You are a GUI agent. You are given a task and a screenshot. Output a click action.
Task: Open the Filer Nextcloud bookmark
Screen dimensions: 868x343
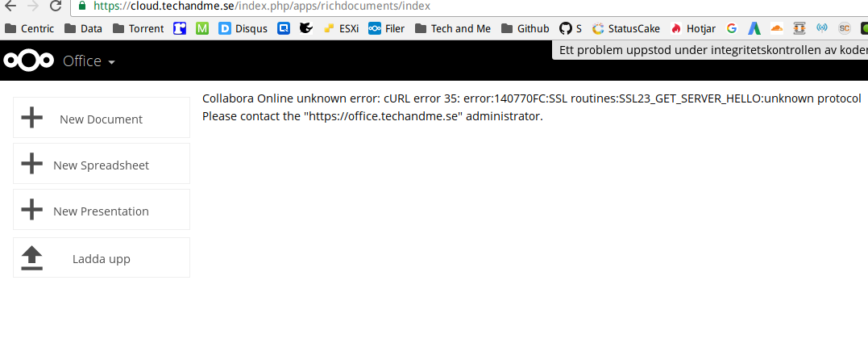(x=386, y=28)
